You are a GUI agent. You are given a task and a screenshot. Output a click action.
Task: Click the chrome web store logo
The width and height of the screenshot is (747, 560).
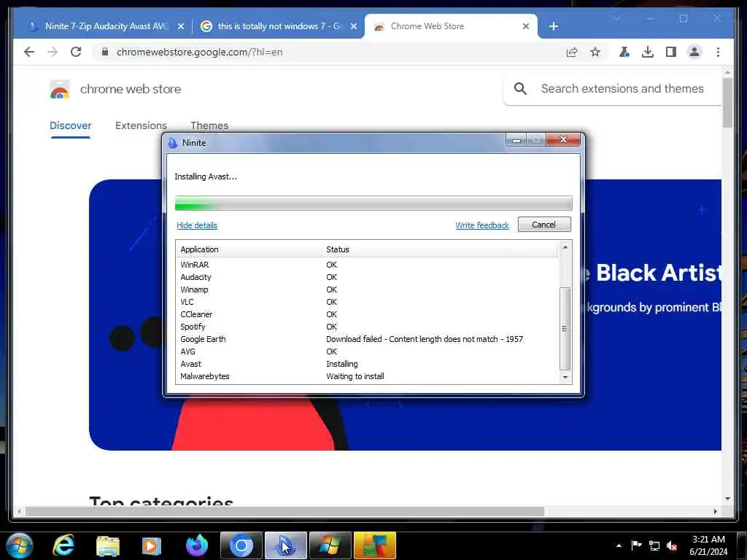60,89
